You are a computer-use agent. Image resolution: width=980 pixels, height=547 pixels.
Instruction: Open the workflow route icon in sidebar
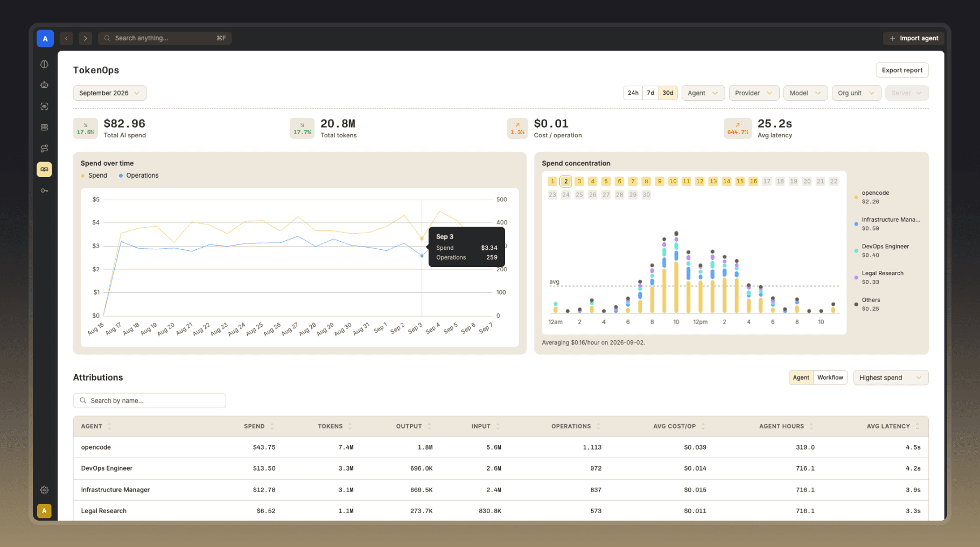(x=44, y=149)
